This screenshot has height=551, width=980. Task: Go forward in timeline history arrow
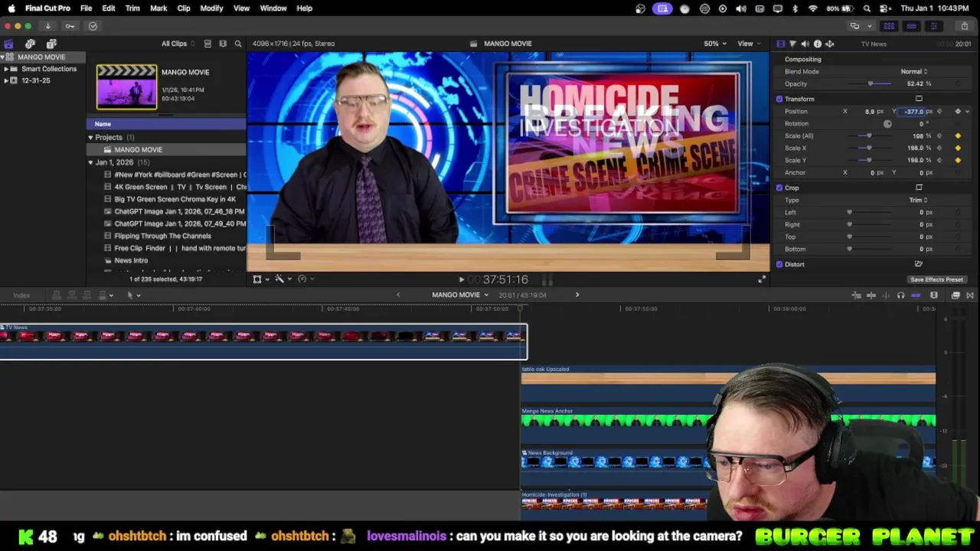(577, 295)
